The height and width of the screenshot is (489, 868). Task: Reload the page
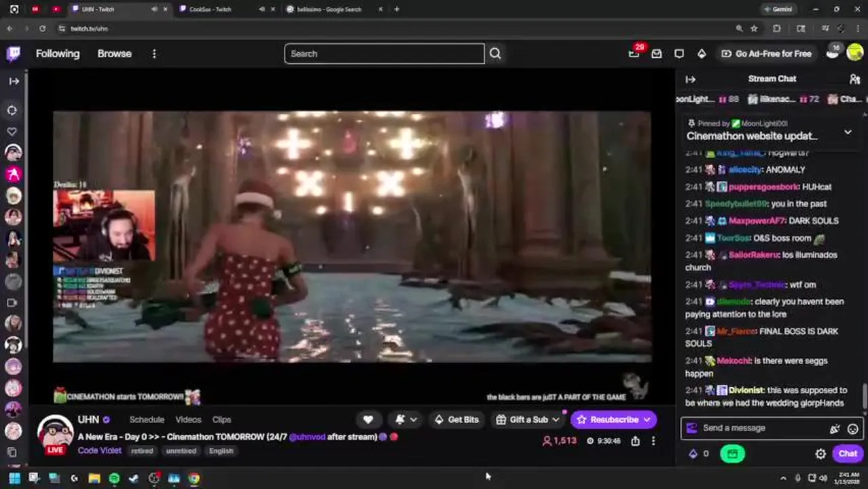(x=42, y=29)
